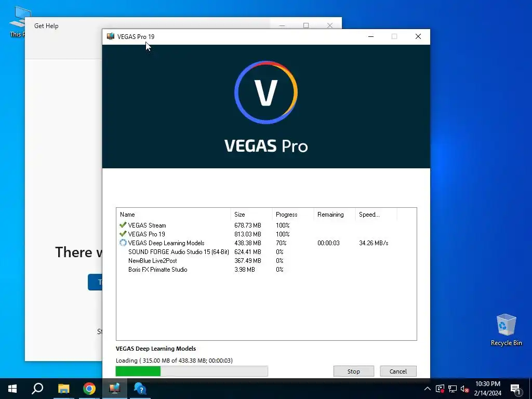
Task: Click the 34.26 MB/s speed value
Action: coord(374,243)
